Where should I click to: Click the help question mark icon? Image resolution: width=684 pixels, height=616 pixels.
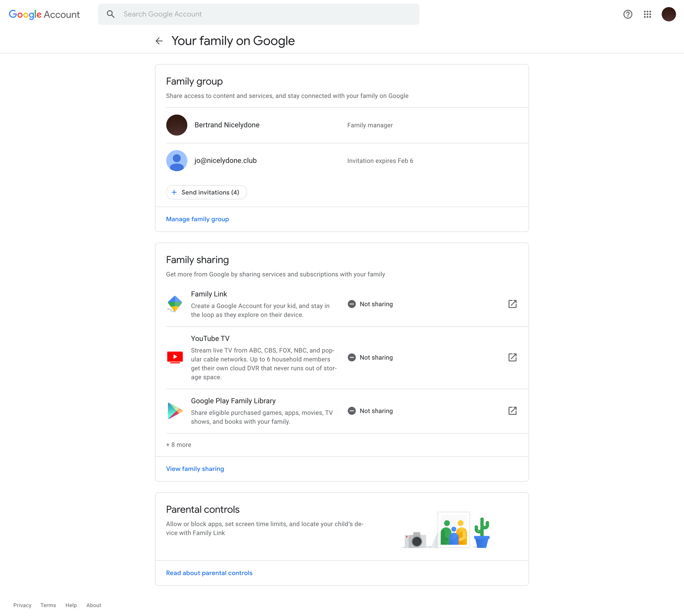(628, 14)
